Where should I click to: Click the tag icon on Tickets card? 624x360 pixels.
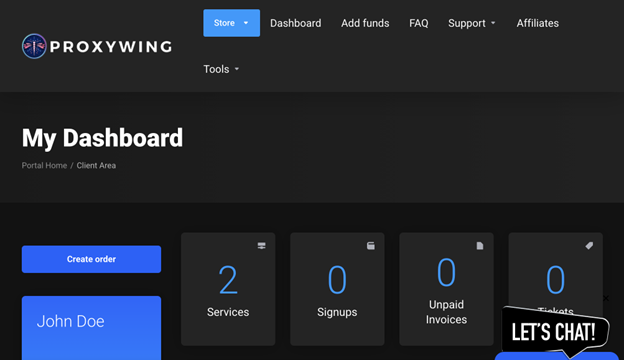[589, 246]
